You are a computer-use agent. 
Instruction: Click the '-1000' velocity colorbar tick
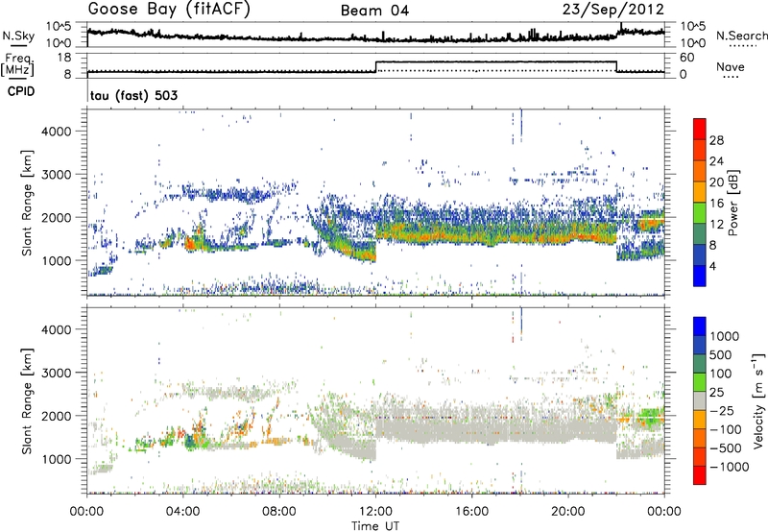coord(729,467)
